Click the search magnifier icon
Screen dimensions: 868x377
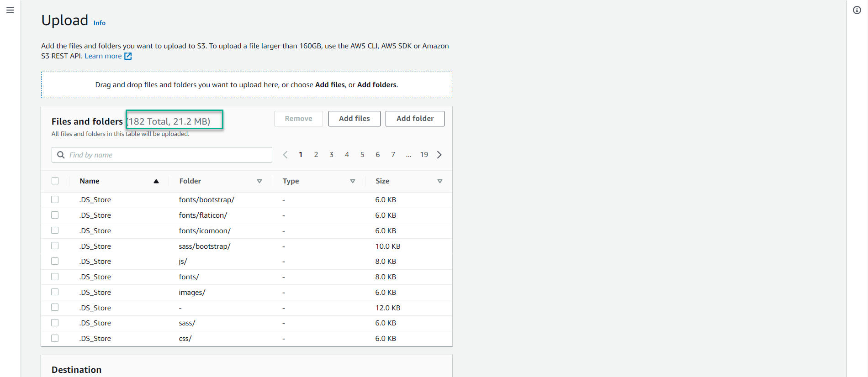61,155
